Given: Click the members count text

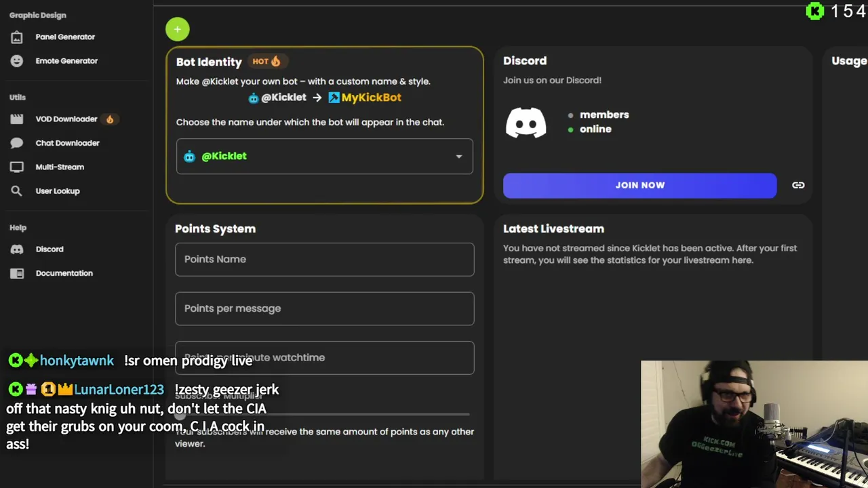Looking at the screenshot, I should pos(604,115).
